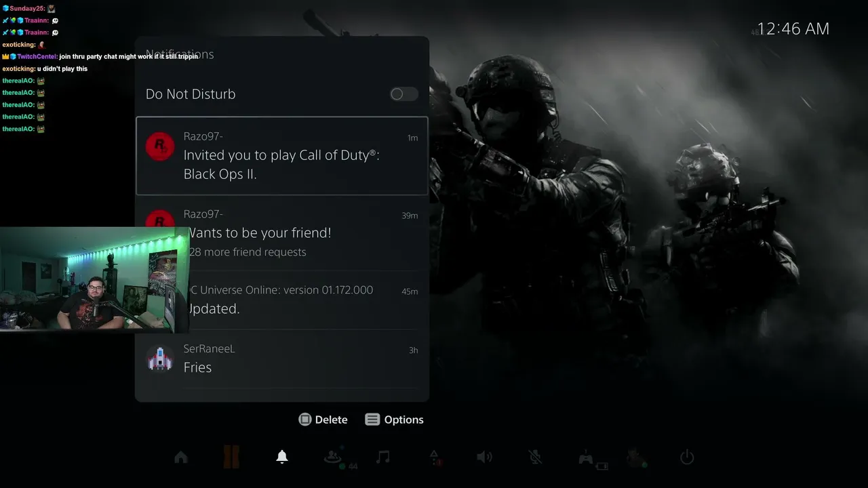The image size is (868, 488).
Task: Click the Delete button
Action: point(323,420)
